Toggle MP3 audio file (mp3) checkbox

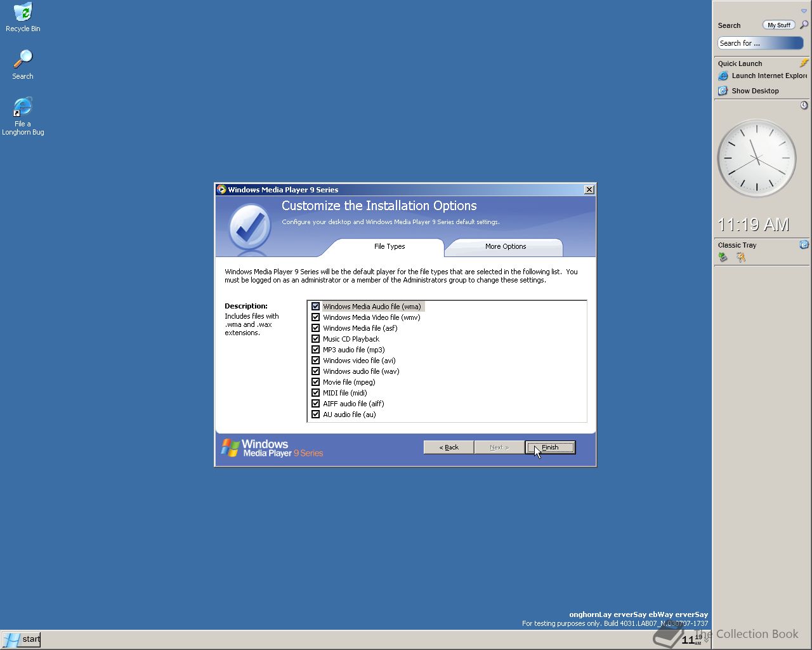tap(315, 350)
